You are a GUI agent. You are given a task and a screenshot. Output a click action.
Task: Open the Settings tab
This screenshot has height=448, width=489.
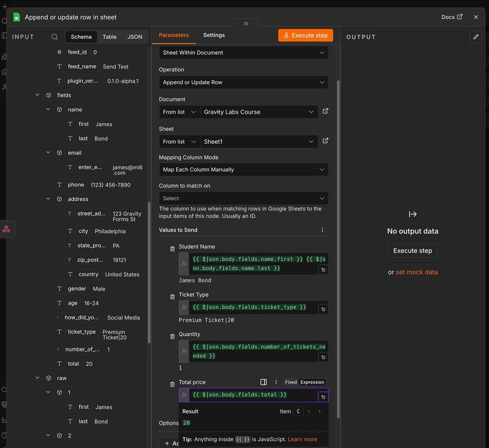[214, 35]
